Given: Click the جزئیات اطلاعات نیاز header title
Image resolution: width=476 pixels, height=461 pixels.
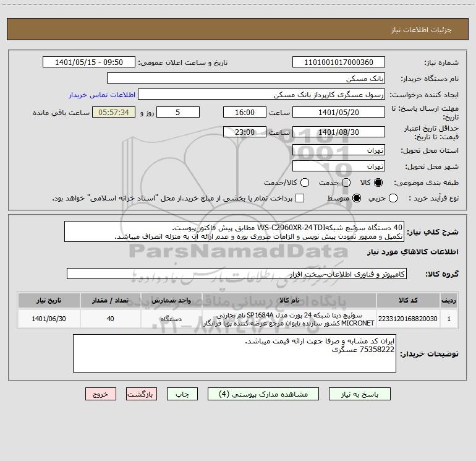Looking at the screenshot, I should pyautogui.click(x=422, y=30).
